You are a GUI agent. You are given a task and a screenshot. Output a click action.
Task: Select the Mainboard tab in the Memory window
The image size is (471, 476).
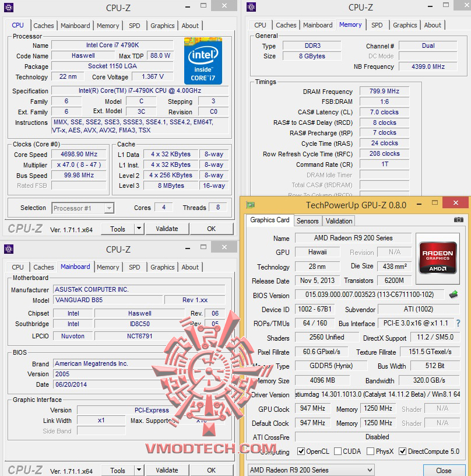click(318, 25)
